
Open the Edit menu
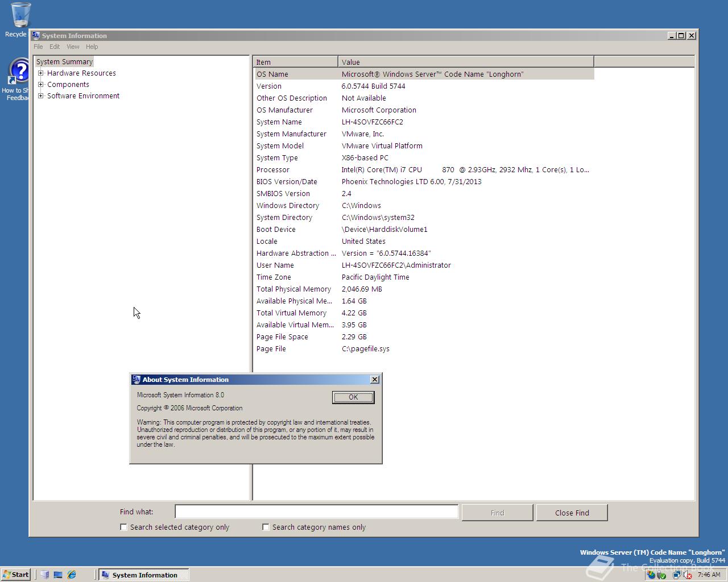(55, 47)
